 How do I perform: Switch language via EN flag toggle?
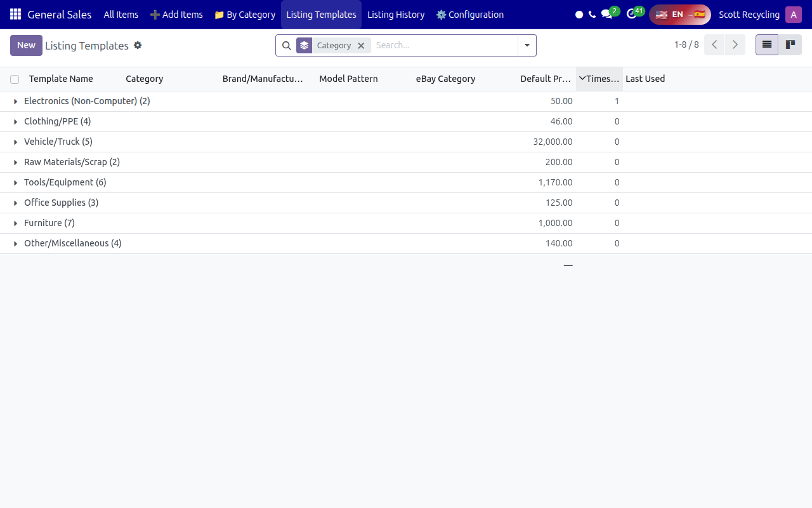(x=680, y=15)
